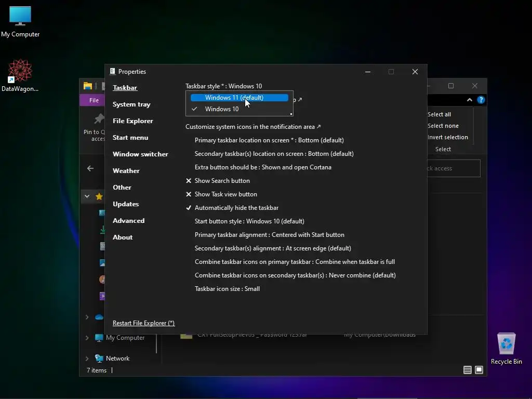Click the Properties window title icon

coord(112,71)
